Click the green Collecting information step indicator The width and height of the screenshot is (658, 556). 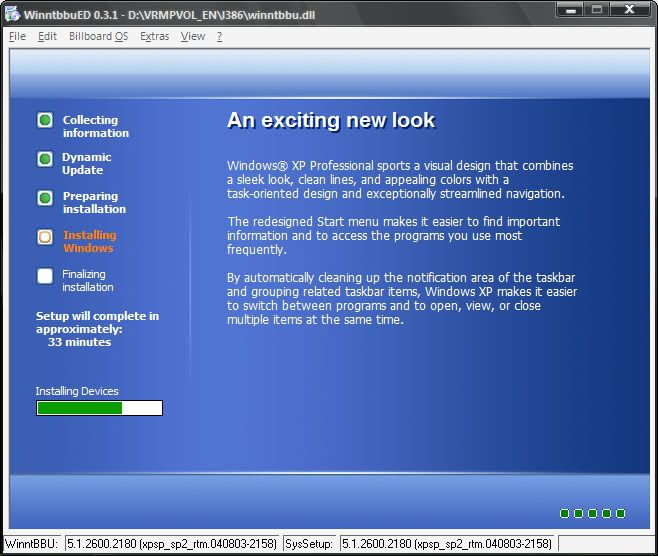point(45,121)
